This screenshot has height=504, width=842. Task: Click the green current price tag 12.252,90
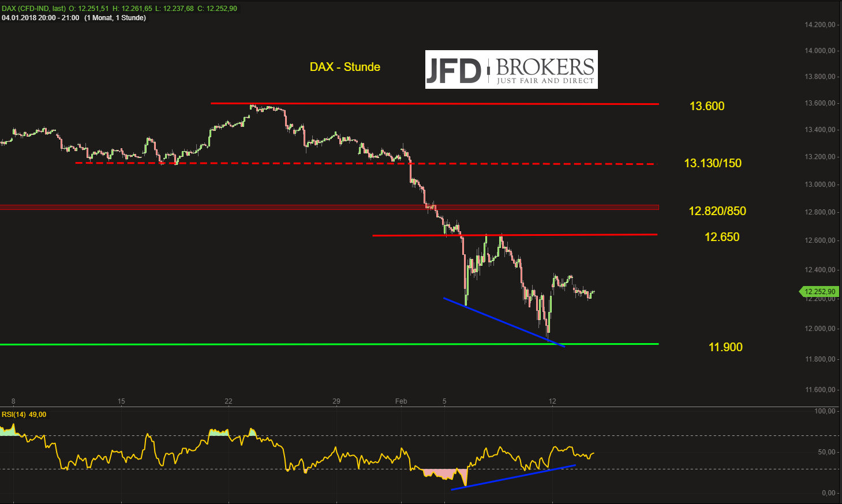pos(818,292)
